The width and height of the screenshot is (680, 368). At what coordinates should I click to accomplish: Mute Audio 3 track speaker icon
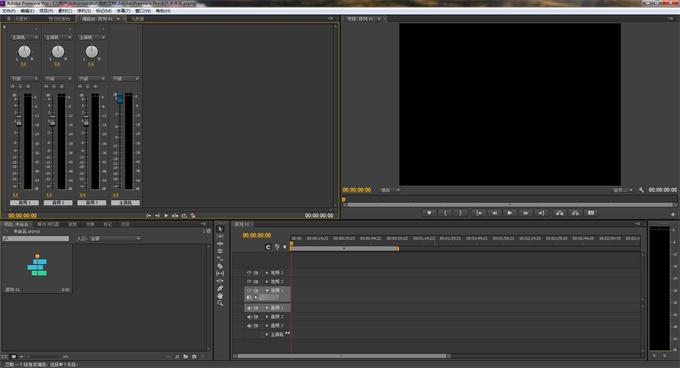click(x=249, y=325)
